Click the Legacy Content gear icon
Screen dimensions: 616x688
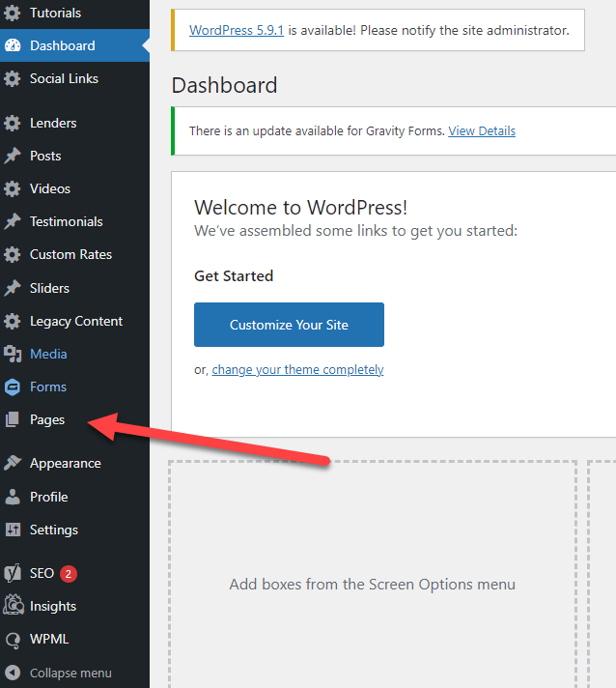13,321
